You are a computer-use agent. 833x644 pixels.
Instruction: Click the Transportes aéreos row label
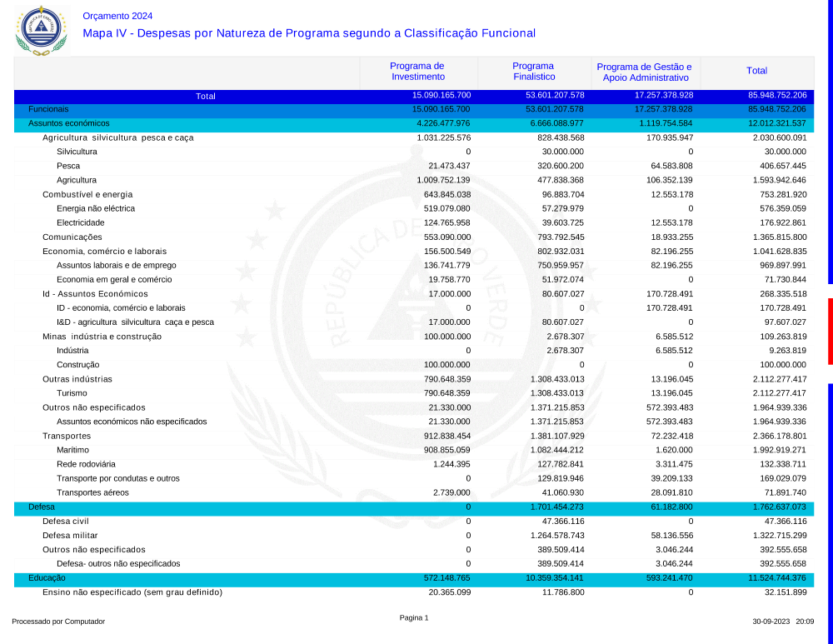point(92,492)
